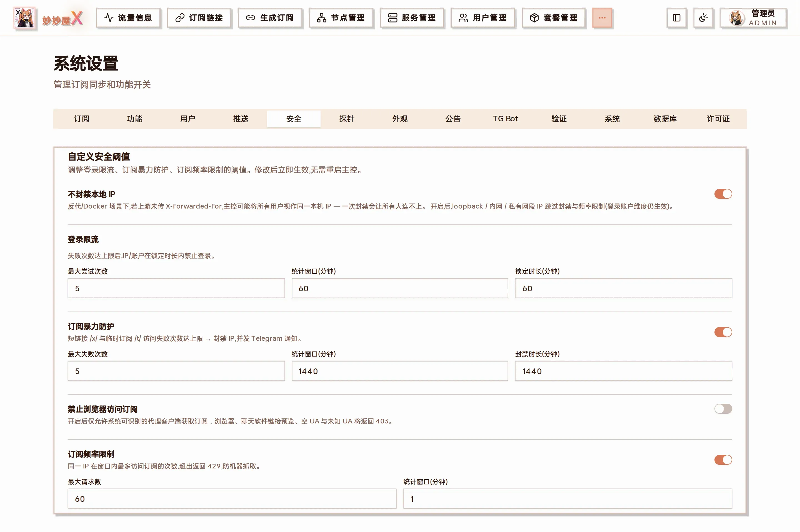Select the 安全 tab
The image size is (800, 532).
(294, 119)
